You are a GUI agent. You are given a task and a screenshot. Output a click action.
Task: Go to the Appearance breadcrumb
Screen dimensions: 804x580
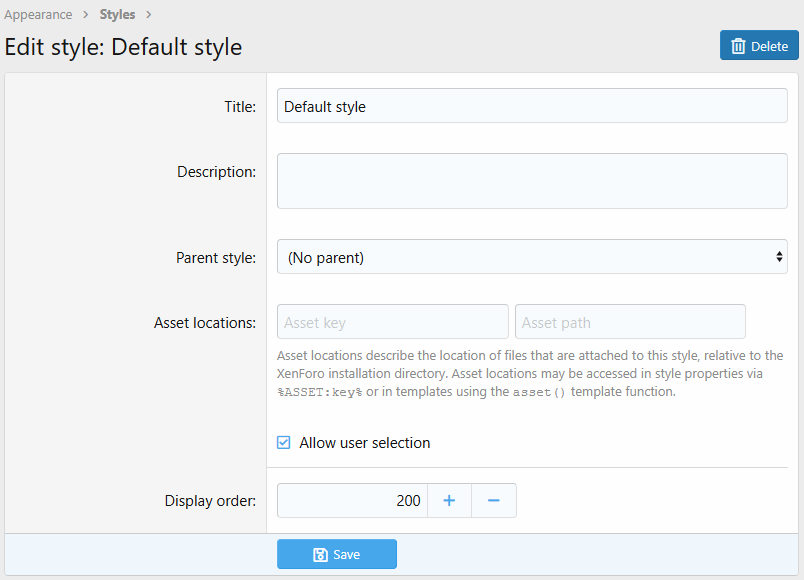click(38, 15)
